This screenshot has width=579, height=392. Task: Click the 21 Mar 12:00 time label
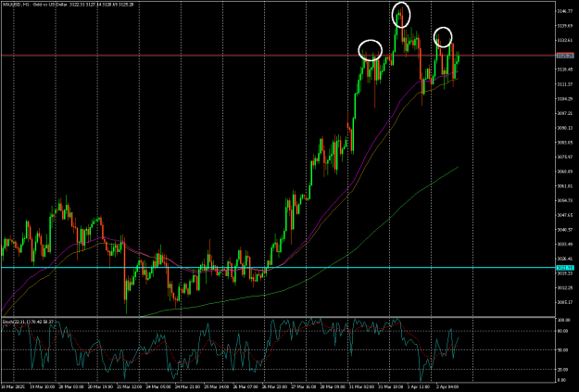(x=130, y=386)
